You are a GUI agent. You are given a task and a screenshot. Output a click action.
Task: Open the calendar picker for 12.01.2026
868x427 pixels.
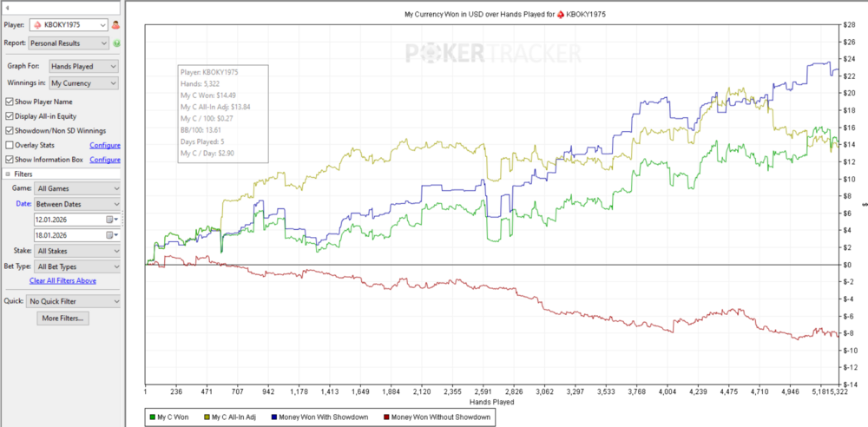[111, 220]
